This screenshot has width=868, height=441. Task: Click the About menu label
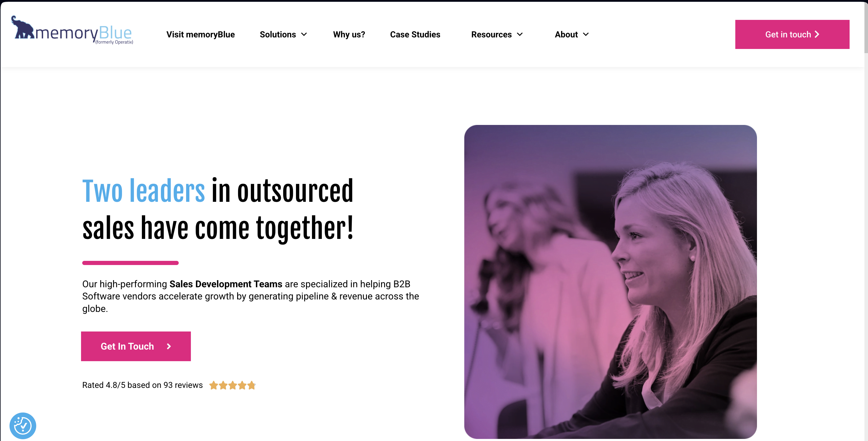[x=566, y=34]
